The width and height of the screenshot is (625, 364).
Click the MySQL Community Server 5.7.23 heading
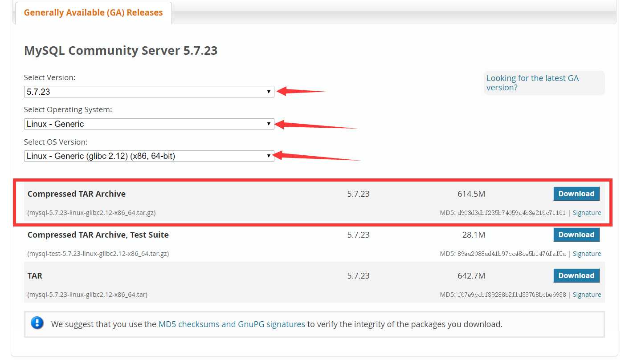pyautogui.click(x=121, y=51)
